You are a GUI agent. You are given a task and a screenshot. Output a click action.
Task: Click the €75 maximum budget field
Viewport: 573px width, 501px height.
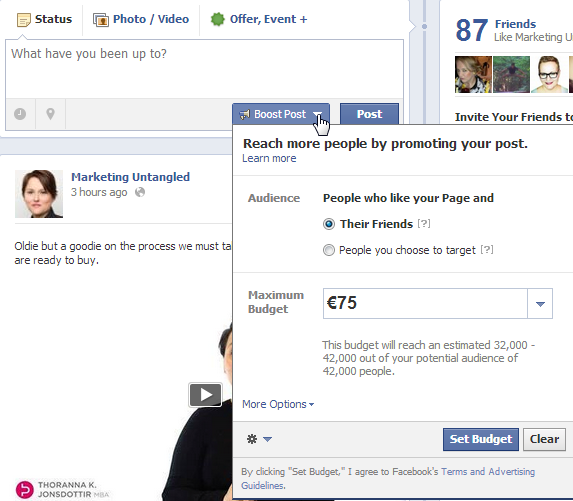[x=425, y=303]
